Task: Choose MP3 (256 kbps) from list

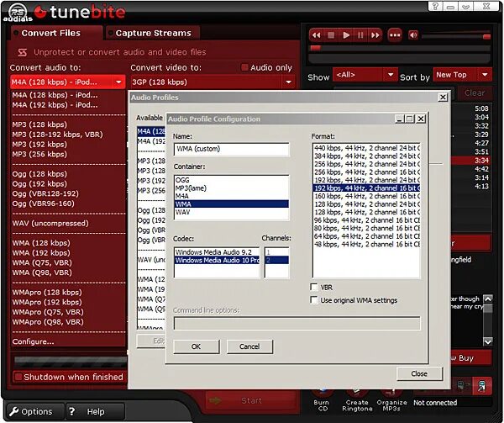Action: tap(39, 154)
